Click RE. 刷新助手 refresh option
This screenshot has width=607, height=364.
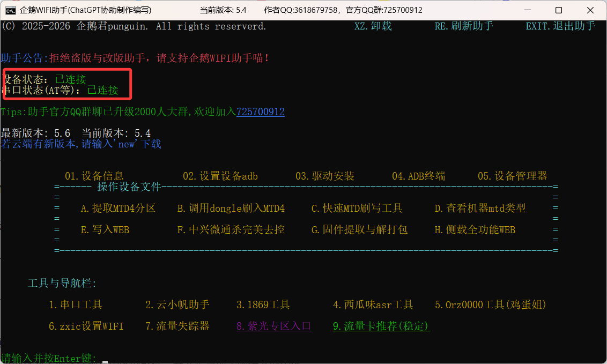(x=464, y=26)
